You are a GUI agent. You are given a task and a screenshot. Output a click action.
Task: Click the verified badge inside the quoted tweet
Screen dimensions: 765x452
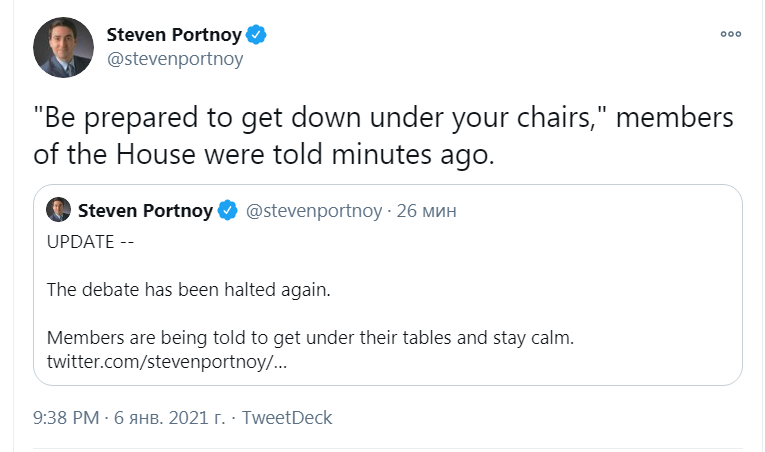228,211
